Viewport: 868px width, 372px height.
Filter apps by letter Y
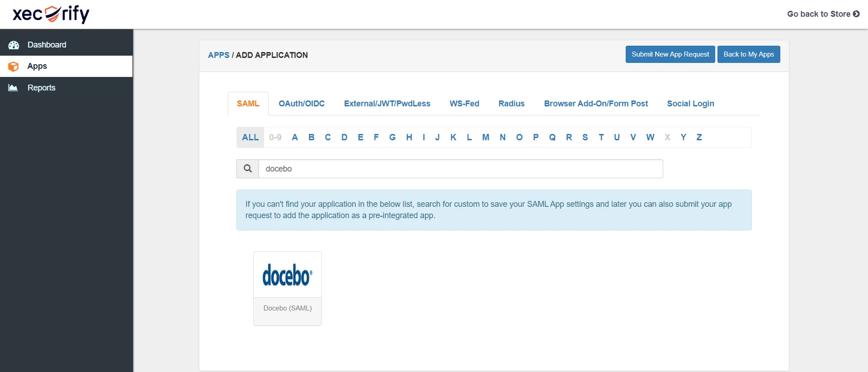pyautogui.click(x=684, y=138)
